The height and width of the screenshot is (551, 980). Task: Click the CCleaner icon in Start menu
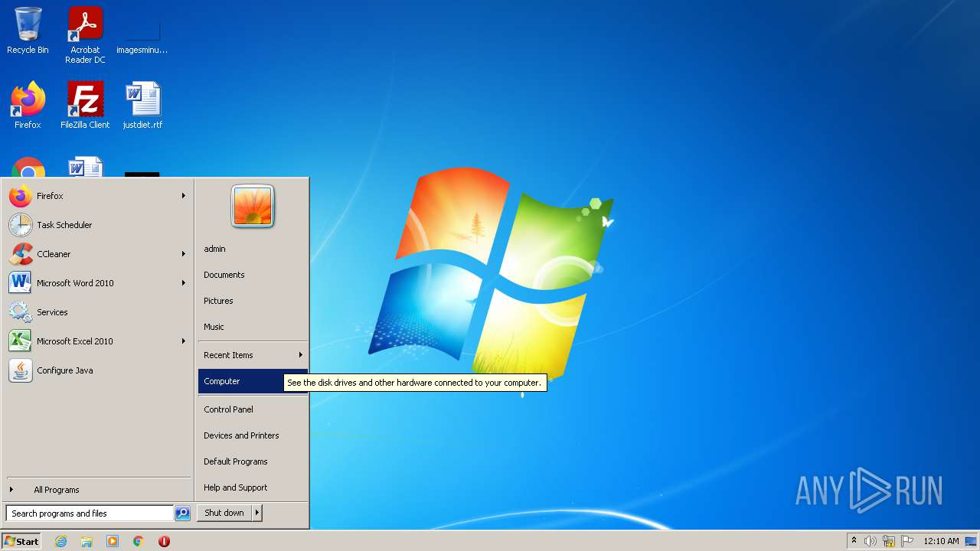pos(21,254)
